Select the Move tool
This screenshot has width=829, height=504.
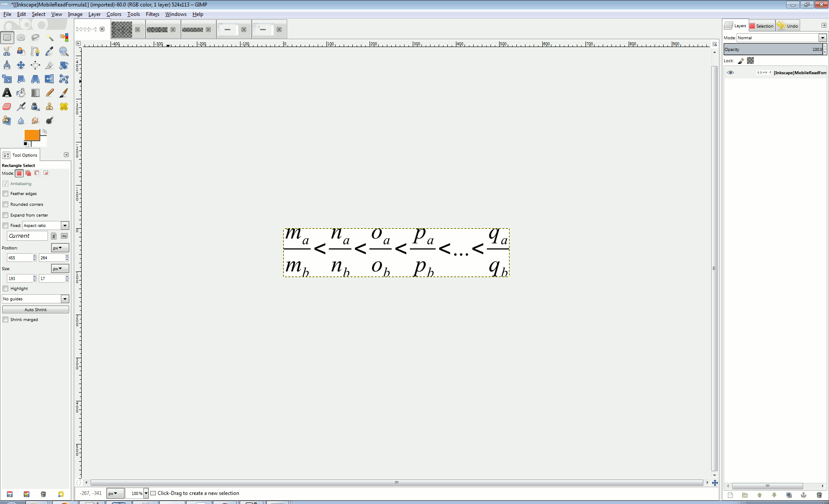[21, 65]
